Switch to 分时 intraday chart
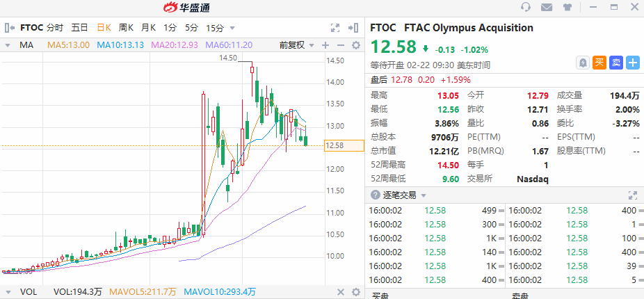Image resolution: width=644 pixels, height=299 pixels. point(55,28)
